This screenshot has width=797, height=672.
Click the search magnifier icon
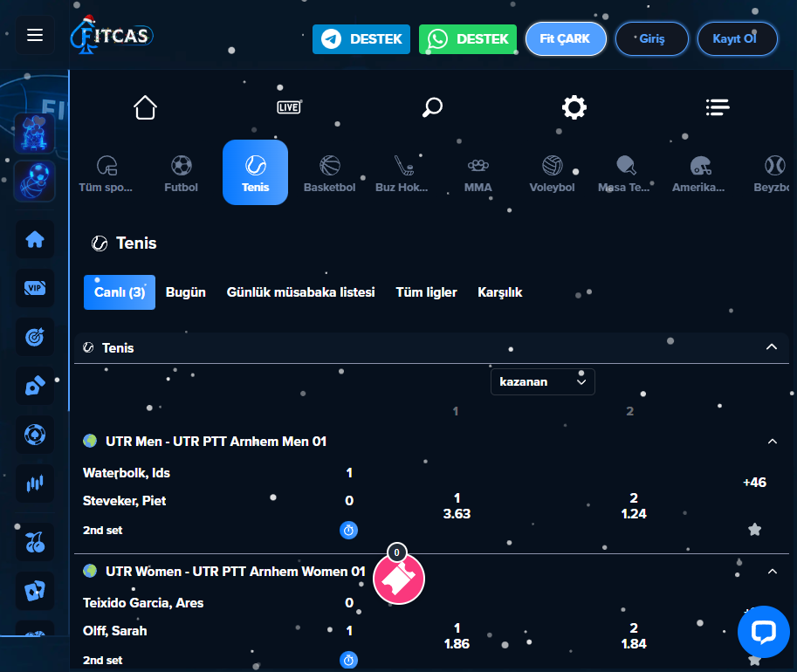coord(432,107)
